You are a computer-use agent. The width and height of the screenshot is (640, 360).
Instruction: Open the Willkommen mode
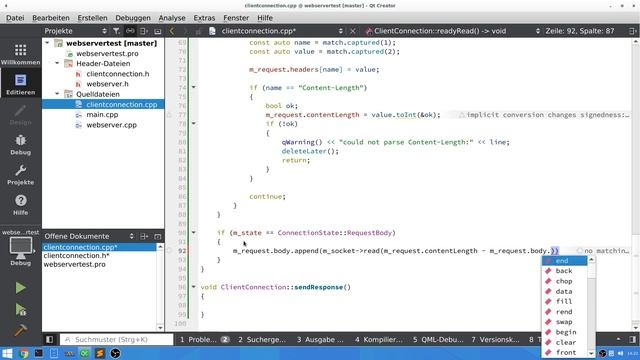click(x=20, y=54)
